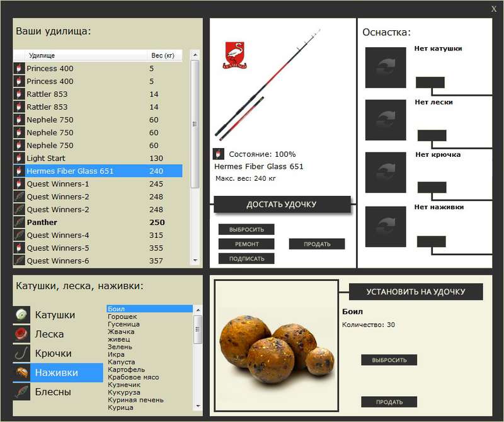Click the dark button under Нет крючка
Viewport: 504px width, 422px height.
[432, 187]
